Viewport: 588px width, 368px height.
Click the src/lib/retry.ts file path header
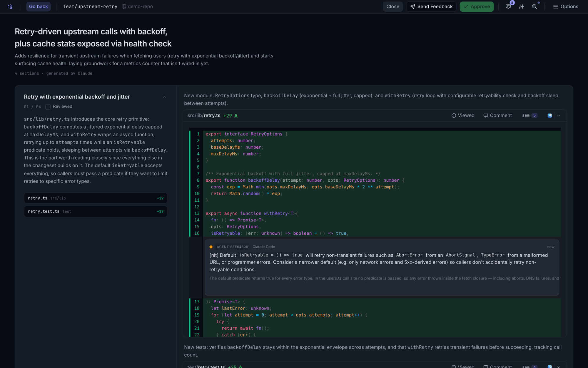click(x=204, y=115)
